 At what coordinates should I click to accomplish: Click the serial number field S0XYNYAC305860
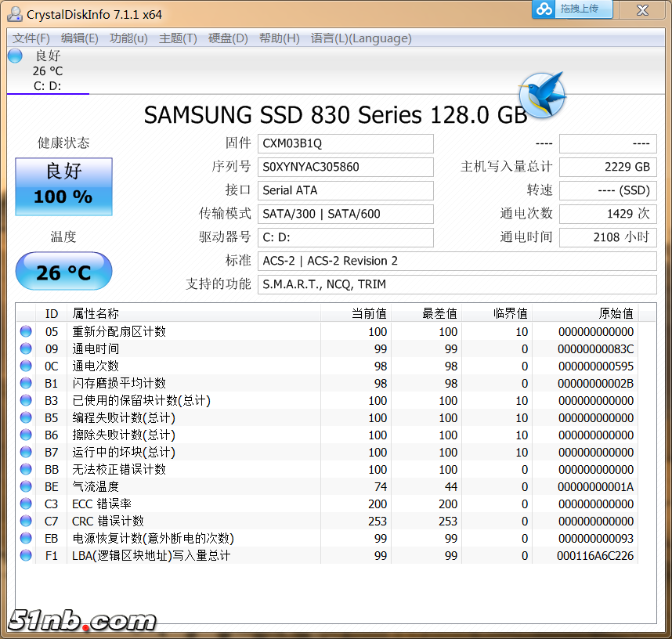pos(345,167)
